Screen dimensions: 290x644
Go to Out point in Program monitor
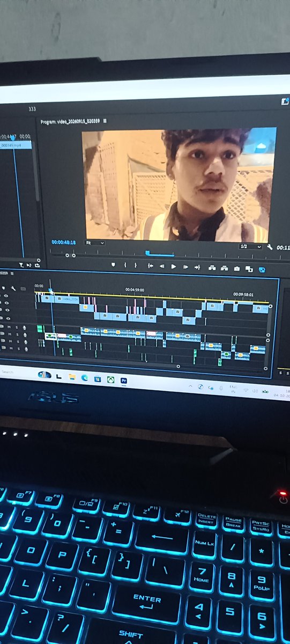click(x=197, y=267)
